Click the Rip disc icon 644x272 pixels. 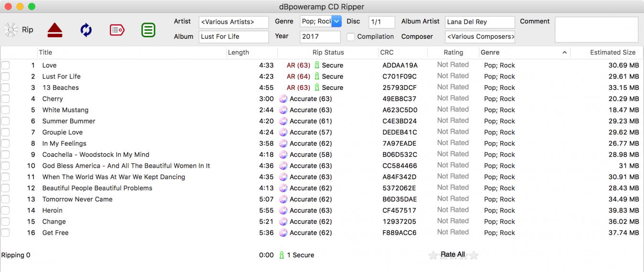pyautogui.click(x=11, y=30)
